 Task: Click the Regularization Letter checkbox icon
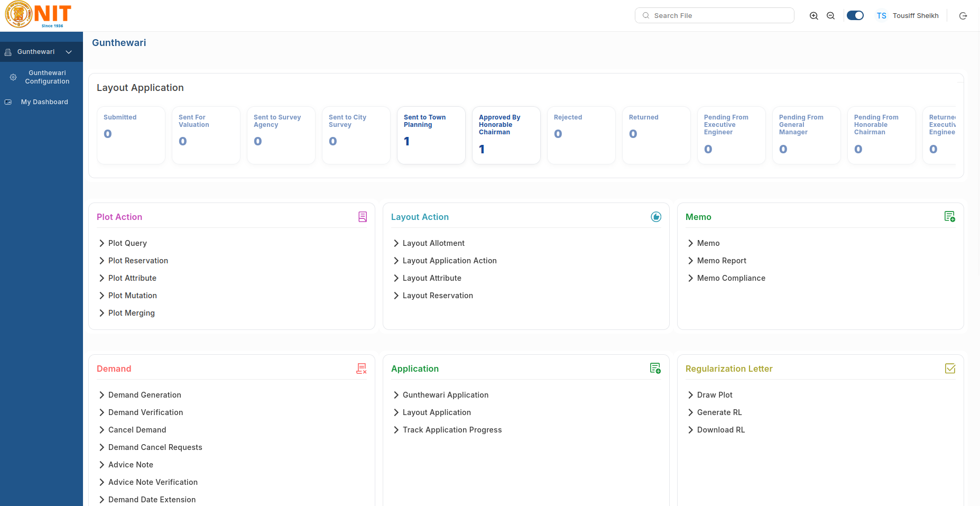click(950, 369)
